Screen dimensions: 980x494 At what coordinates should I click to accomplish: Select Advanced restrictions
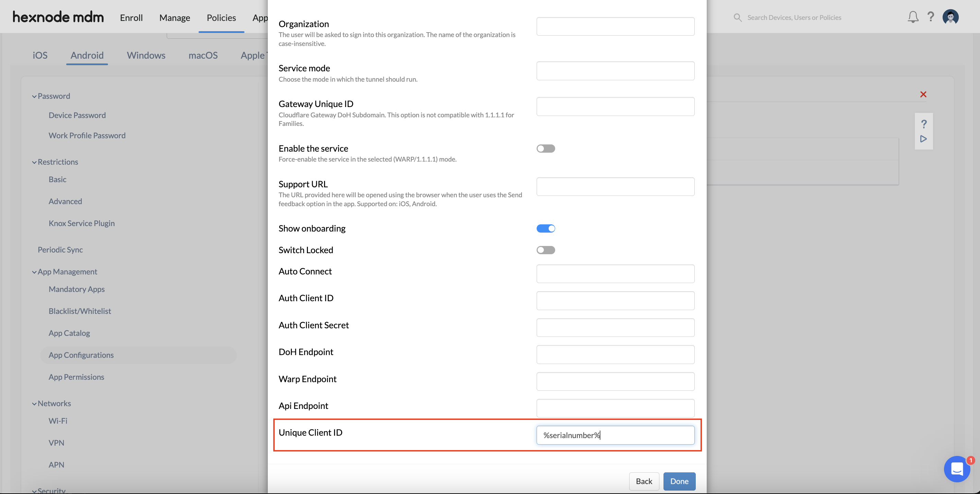click(x=65, y=201)
